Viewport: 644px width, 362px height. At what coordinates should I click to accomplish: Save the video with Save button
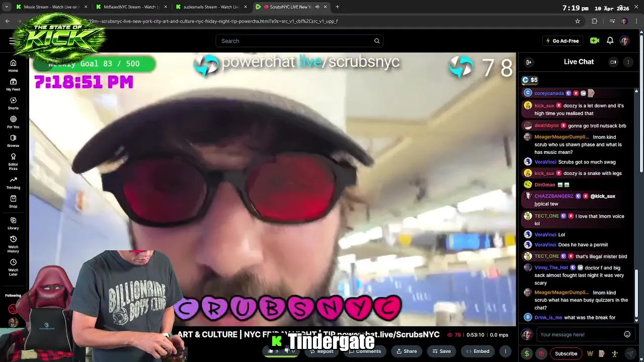[x=441, y=351]
